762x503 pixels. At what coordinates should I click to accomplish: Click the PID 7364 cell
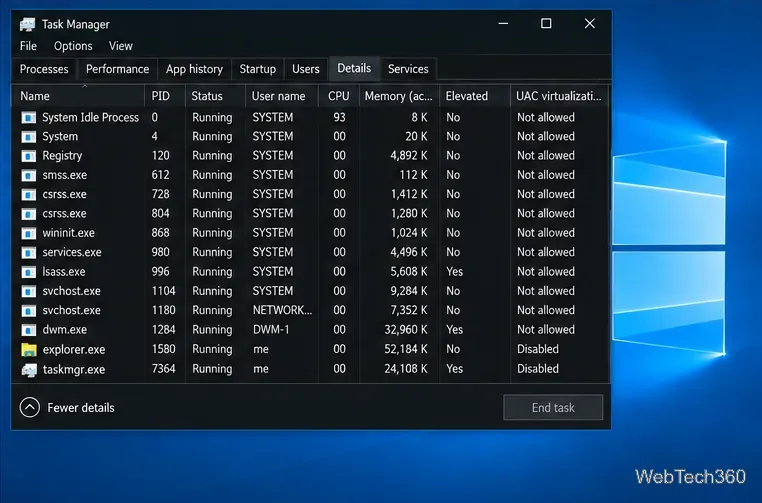(163, 369)
